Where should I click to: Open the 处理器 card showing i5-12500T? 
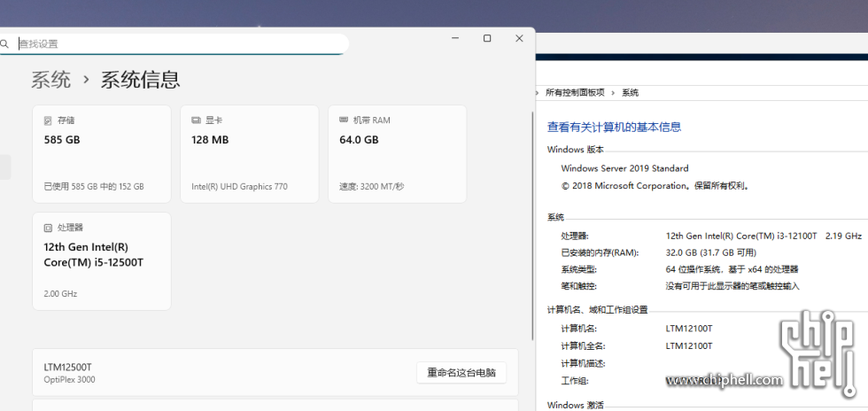pos(102,261)
